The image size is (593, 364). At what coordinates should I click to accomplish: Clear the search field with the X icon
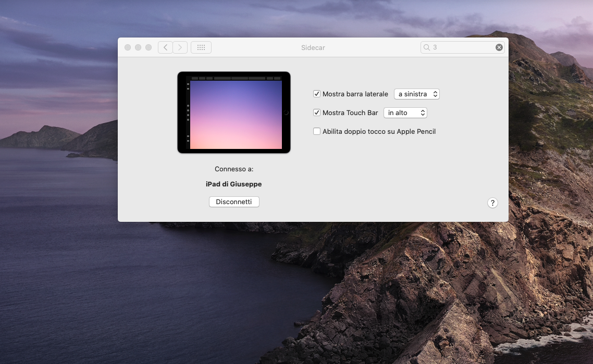point(499,47)
